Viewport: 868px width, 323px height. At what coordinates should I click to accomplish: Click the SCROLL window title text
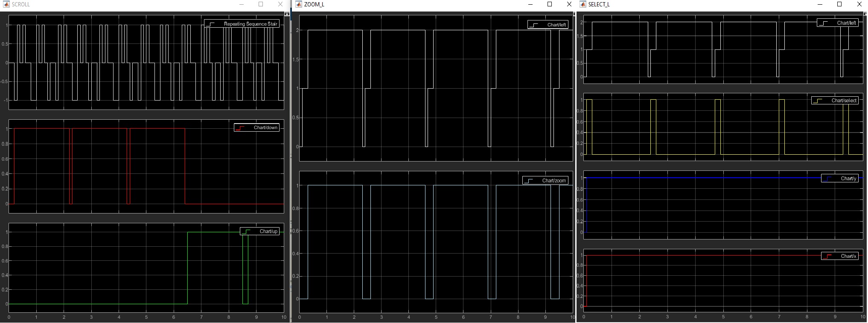21,4
